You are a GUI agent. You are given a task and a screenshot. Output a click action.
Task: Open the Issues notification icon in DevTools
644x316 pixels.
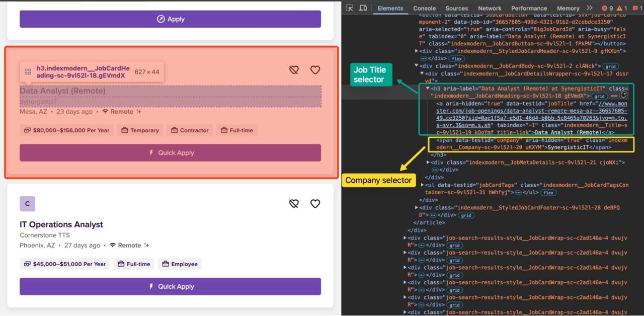[635, 8]
